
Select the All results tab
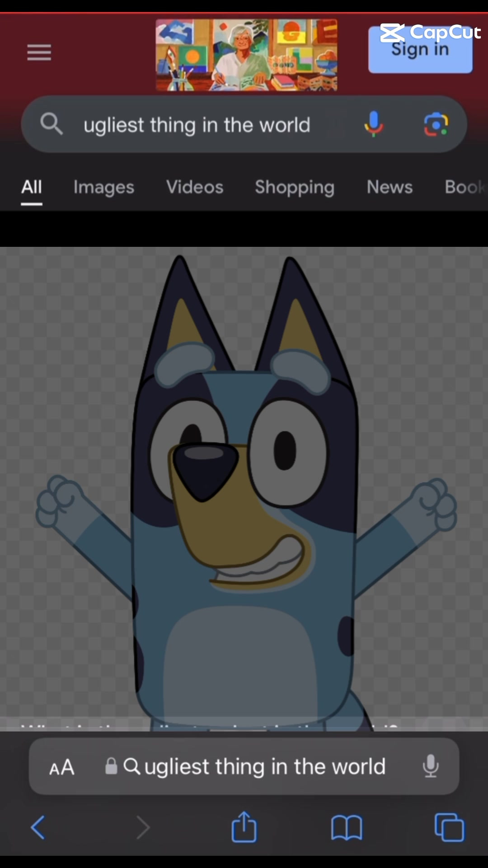[x=32, y=187]
